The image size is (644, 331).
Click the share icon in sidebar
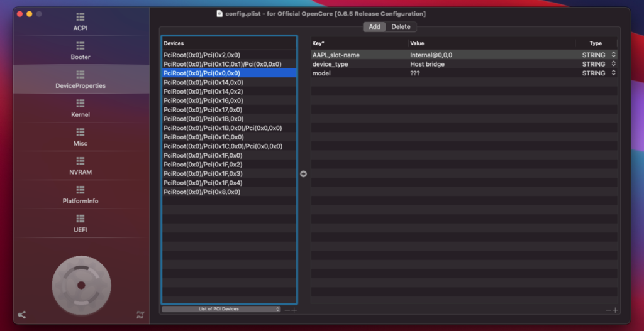pyautogui.click(x=22, y=315)
